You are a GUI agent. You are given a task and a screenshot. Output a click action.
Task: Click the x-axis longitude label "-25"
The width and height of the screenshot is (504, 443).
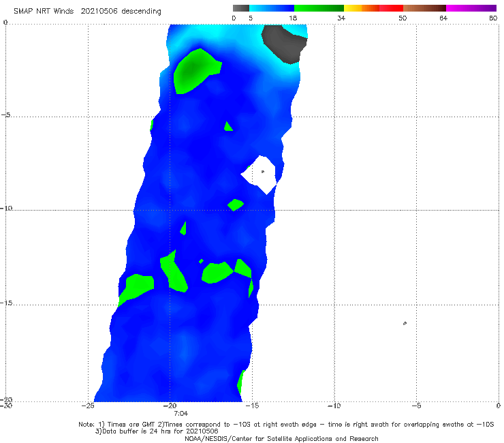pyautogui.click(x=88, y=406)
